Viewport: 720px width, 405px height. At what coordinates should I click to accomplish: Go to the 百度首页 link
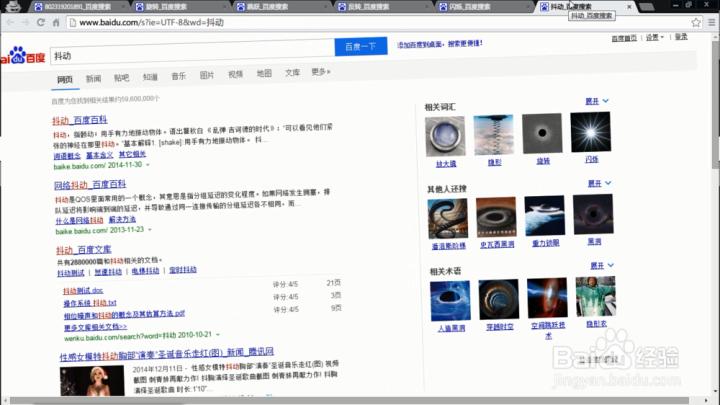coord(624,38)
